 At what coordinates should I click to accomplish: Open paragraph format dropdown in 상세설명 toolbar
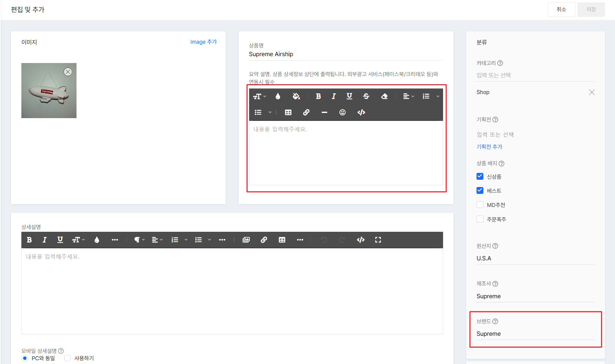click(140, 240)
